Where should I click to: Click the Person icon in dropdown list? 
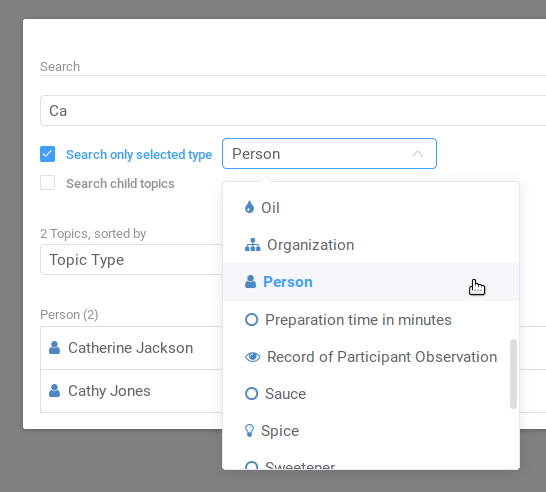click(x=250, y=281)
